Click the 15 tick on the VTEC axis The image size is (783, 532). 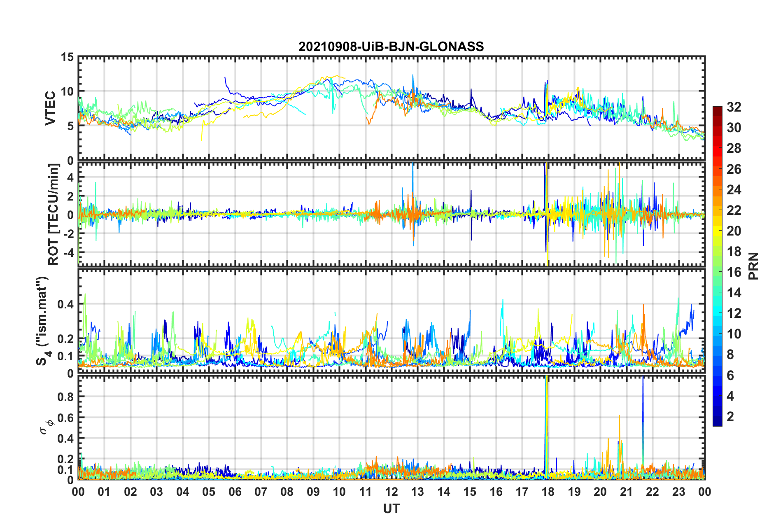[x=67, y=57]
